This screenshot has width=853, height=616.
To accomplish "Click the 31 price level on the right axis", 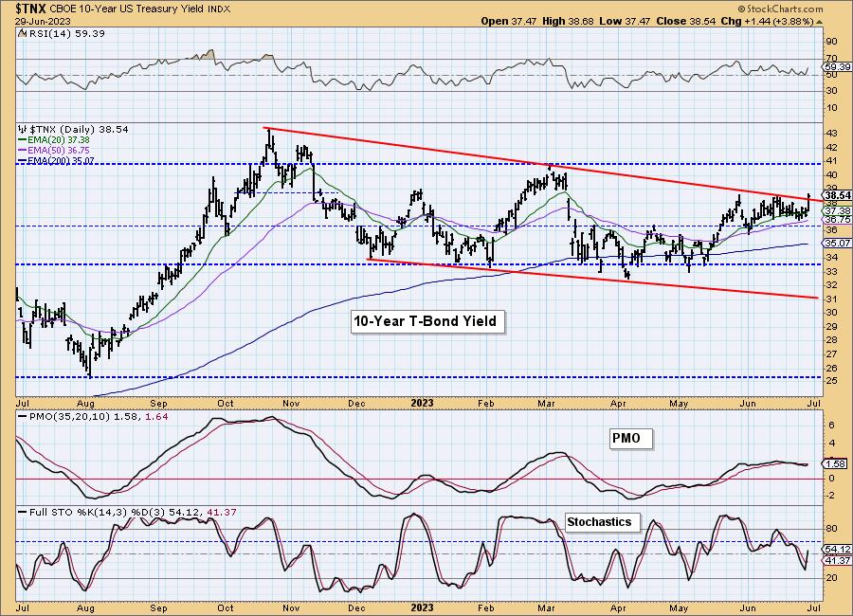I will pos(832,299).
